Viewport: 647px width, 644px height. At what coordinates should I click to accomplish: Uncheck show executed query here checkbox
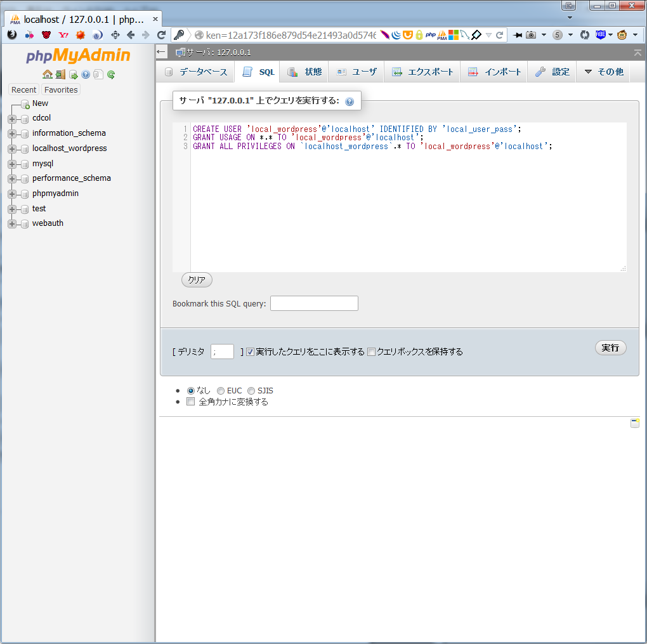pos(250,352)
